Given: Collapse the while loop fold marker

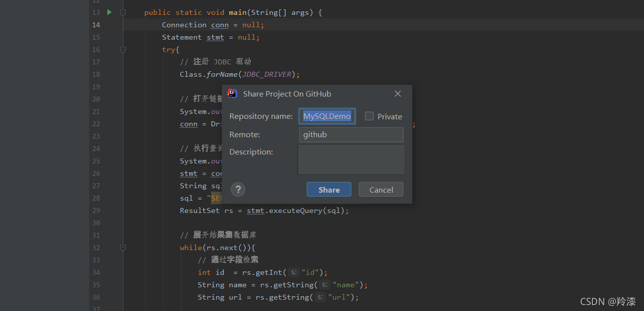Looking at the screenshot, I should (x=123, y=248).
